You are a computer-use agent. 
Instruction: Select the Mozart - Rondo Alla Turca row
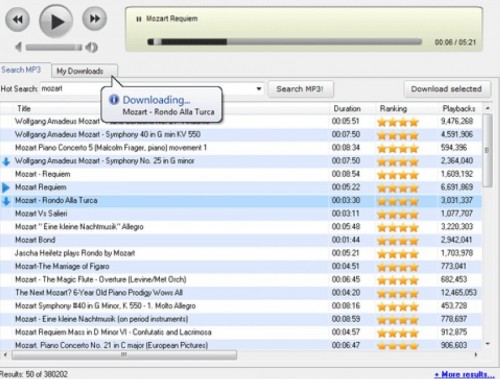241,200
